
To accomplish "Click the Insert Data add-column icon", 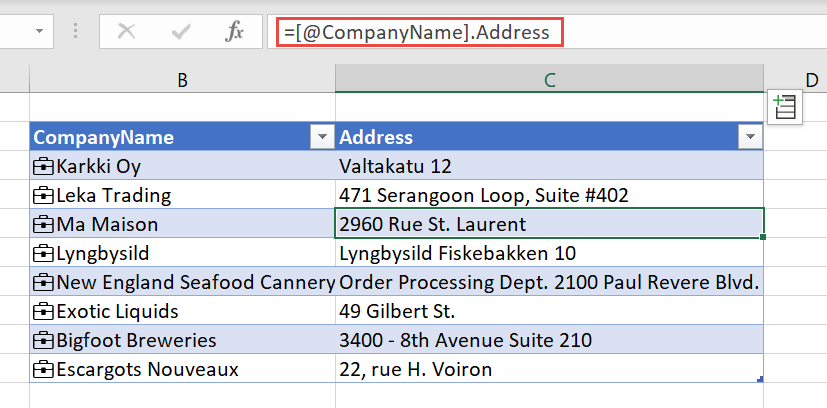I will (x=784, y=106).
